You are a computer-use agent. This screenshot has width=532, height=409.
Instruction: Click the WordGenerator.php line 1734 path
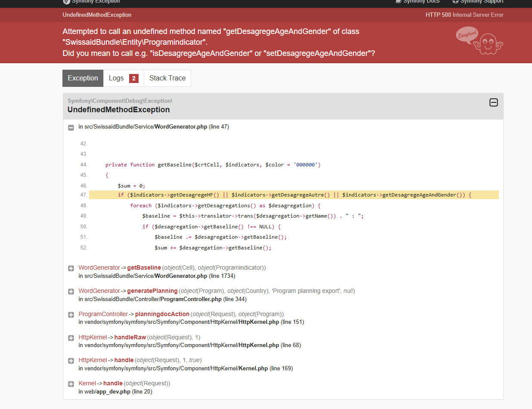click(x=157, y=276)
